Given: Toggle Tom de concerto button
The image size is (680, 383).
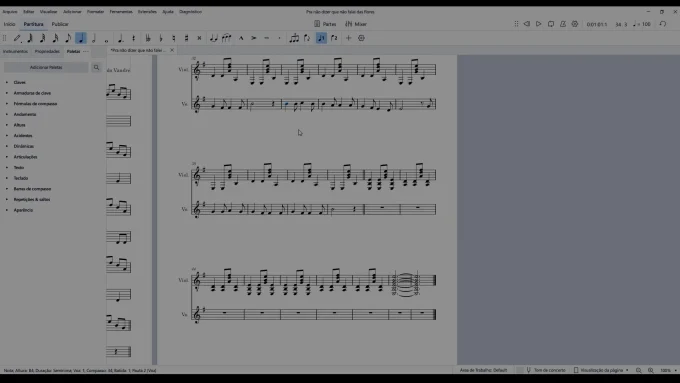Looking at the screenshot, I should click(546, 370).
